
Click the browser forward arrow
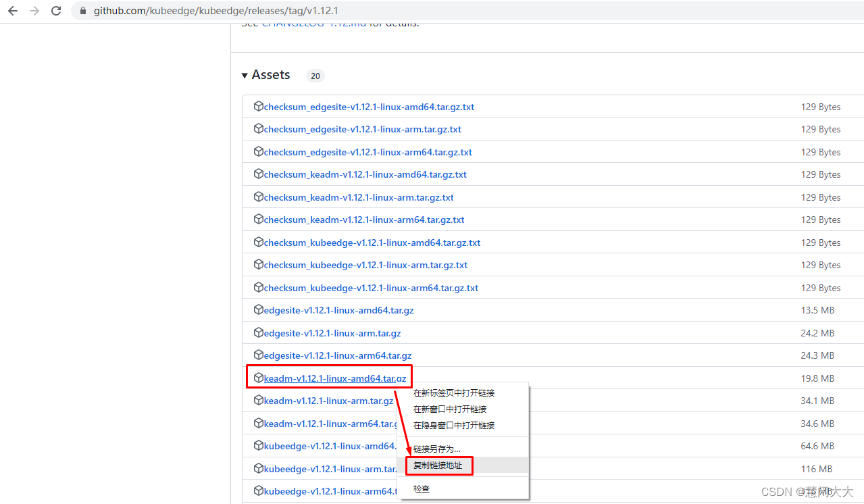(x=34, y=11)
